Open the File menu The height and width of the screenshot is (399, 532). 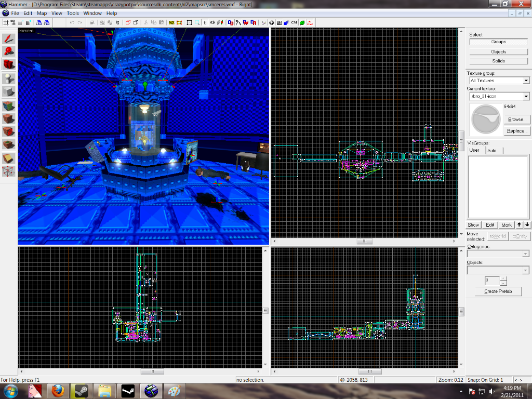click(x=15, y=13)
